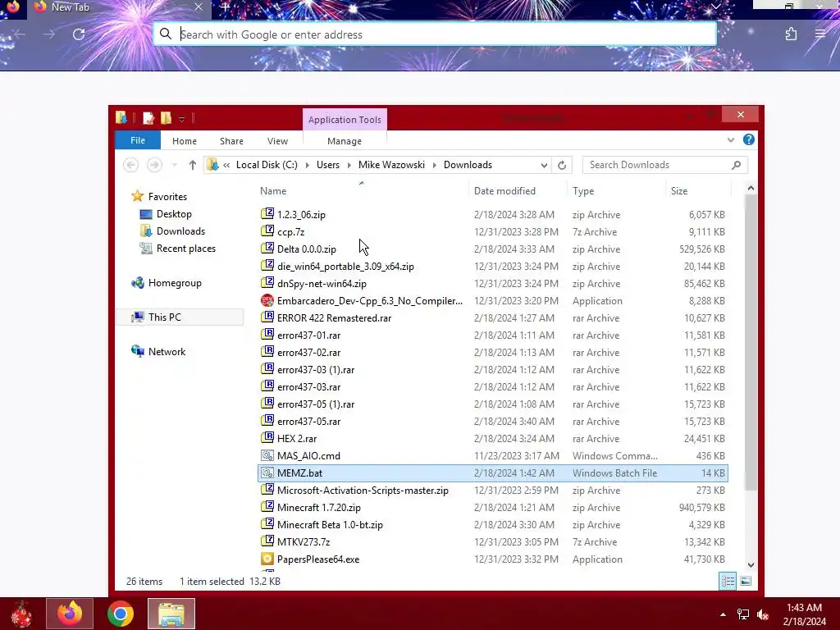
Task: Click the Properties quick access toolbar icon
Action: [148, 118]
